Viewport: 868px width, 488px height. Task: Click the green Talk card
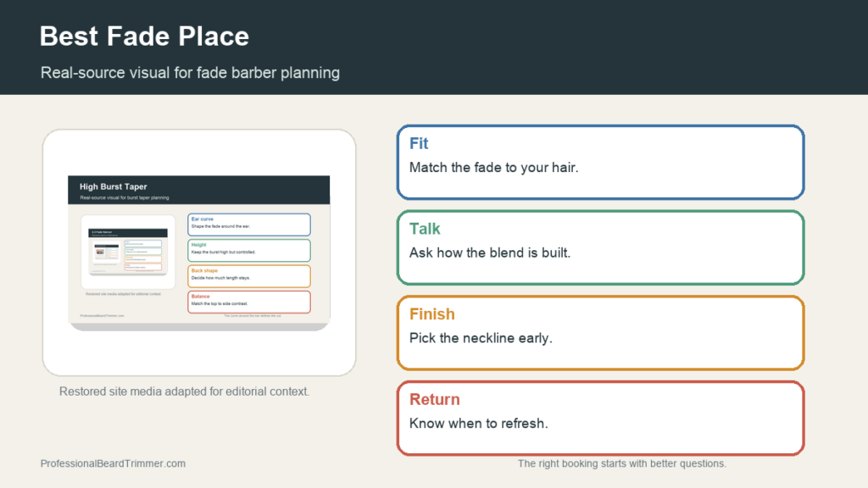click(x=601, y=247)
